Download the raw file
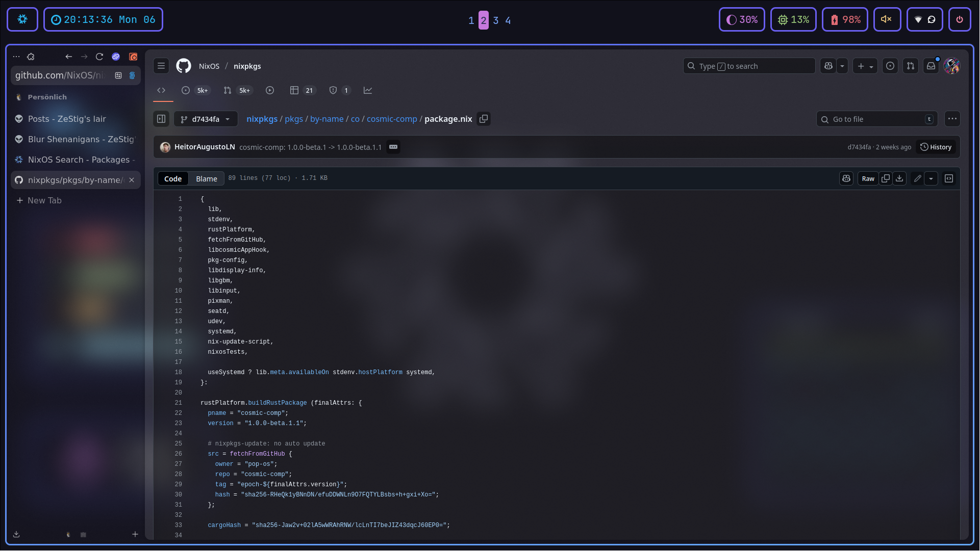Viewport: 980px width, 551px height. pyautogui.click(x=899, y=178)
